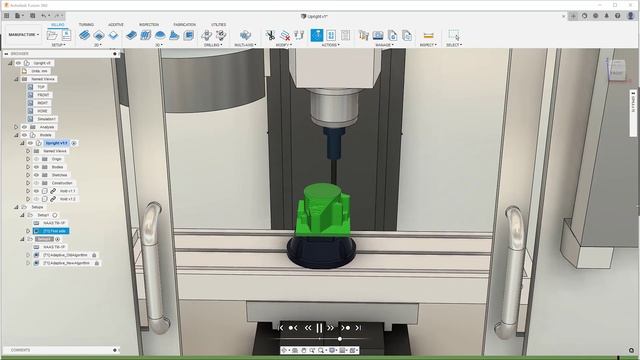
Task: Toggle visibility of Analysis folder
Action: point(24,127)
